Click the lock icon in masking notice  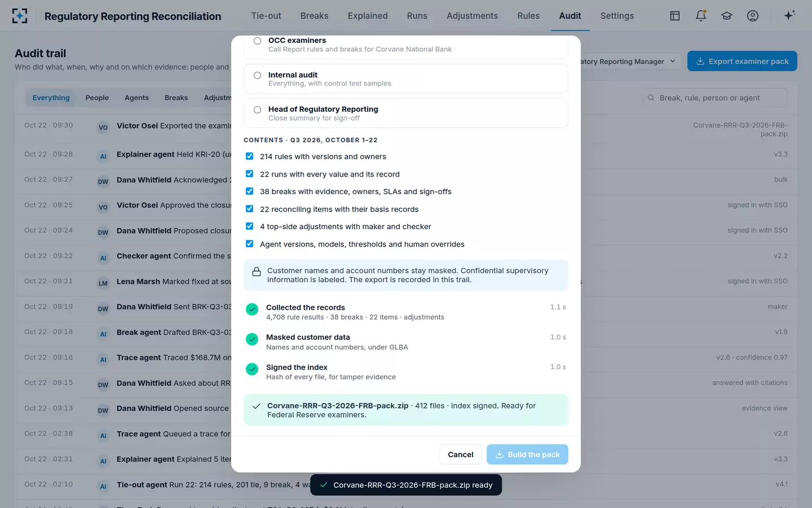pyautogui.click(x=257, y=271)
